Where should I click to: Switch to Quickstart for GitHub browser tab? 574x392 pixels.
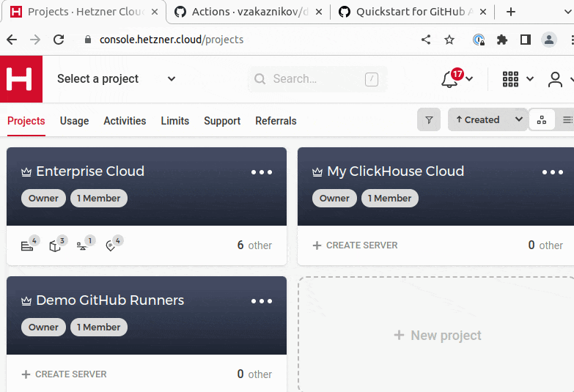(x=411, y=12)
